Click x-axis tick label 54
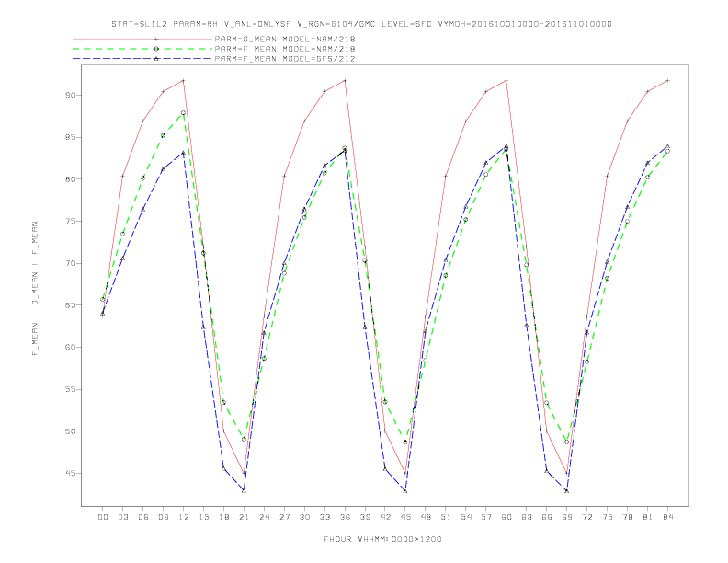The width and height of the screenshot is (728, 563). [x=466, y=517]
